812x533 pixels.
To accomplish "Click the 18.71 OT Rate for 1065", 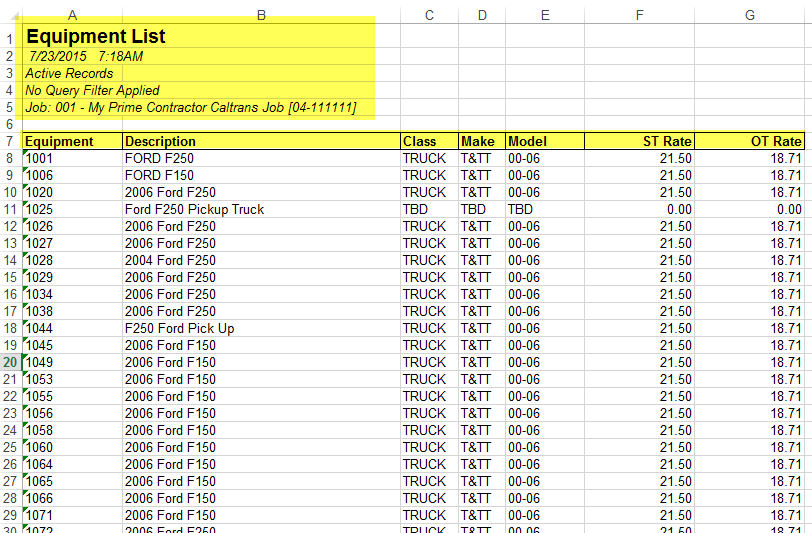I will click(750, 481).
